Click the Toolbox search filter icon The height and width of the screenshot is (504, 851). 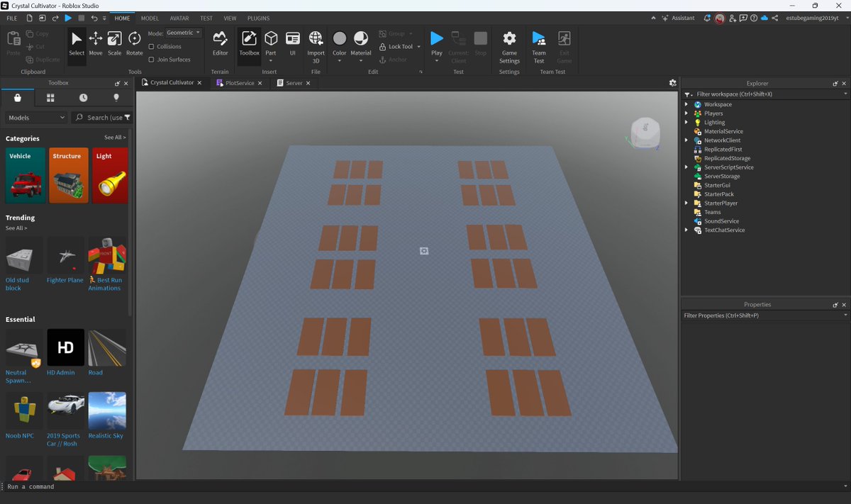(x=127, y=118)
